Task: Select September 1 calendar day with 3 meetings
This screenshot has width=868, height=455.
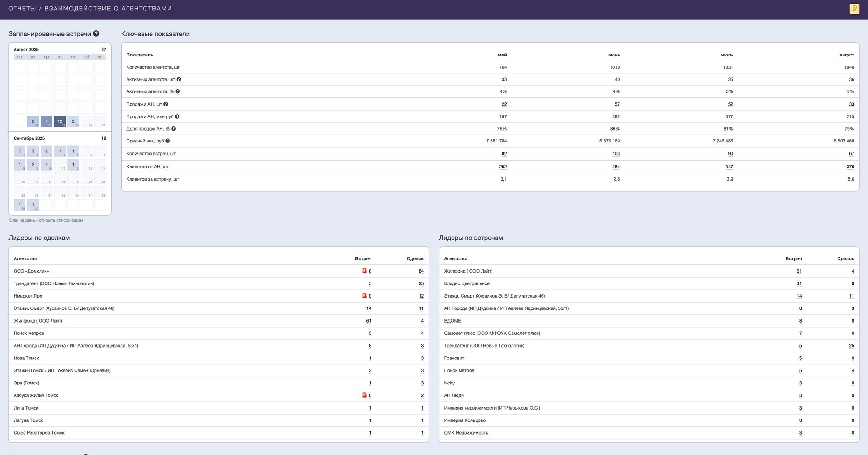Action: pos(20,151)
